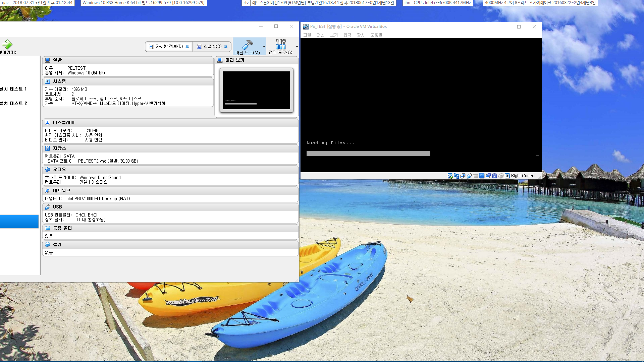Expand Global Tools dropdown arrow
The height and width of the screenshot is (362, 644).
click(x=297, y=47)
